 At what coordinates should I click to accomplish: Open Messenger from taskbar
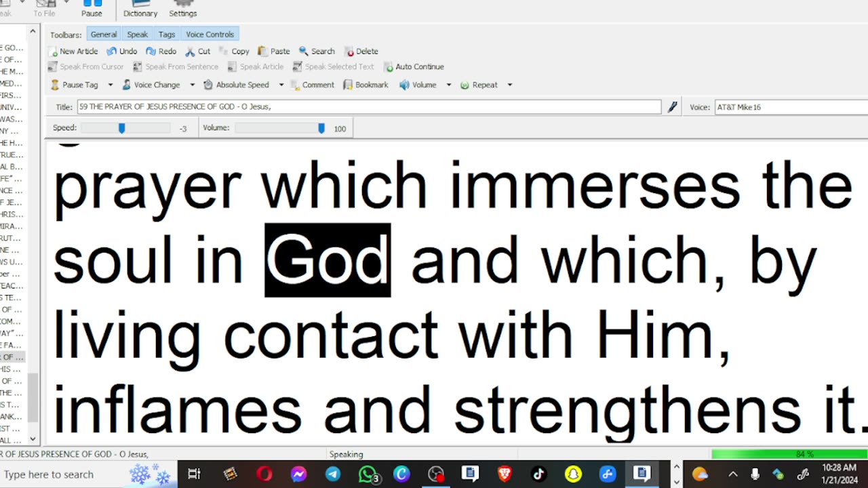298,474
